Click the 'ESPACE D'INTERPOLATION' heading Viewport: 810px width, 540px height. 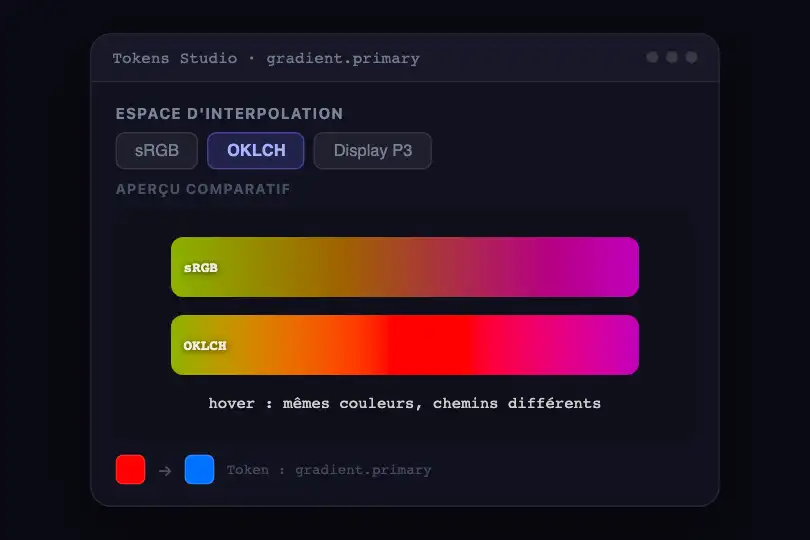229,114
